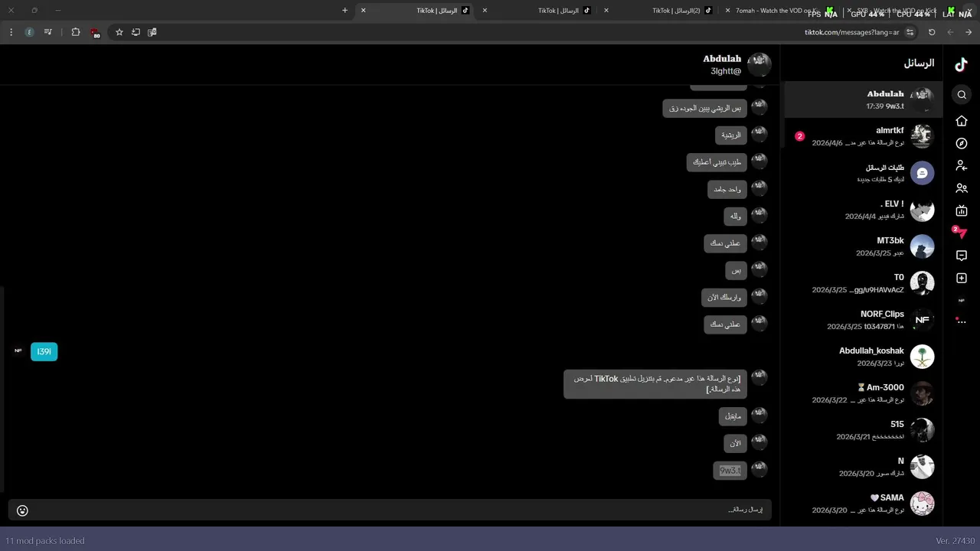Open the Following icon in sidebar
980x551 pixels.
point(962,165)
